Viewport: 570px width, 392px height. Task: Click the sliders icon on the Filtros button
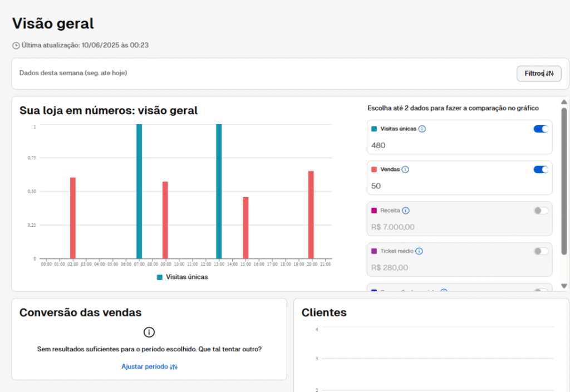pos(550,73)
